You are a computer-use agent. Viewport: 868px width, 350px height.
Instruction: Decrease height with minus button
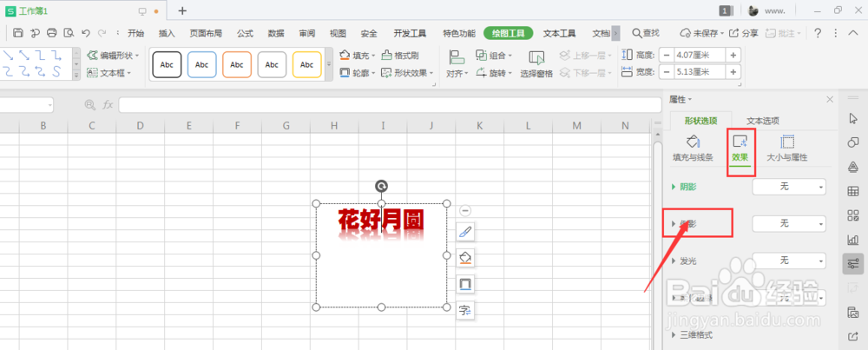click(666, 55)
